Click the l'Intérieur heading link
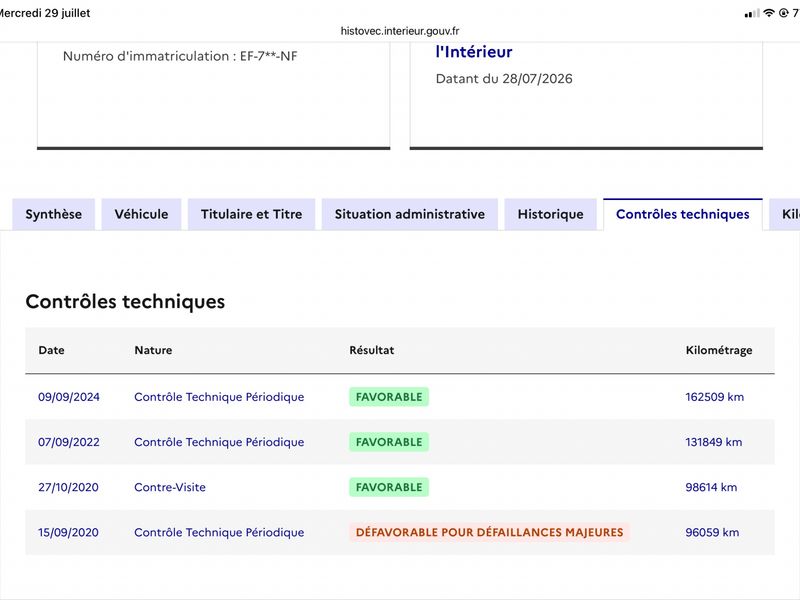800x600 pixels. pos(474,52)
